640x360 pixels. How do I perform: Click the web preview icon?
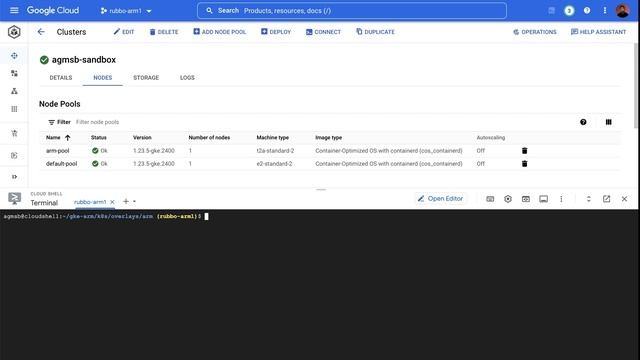pyautogui.click(x=526, y=199)
